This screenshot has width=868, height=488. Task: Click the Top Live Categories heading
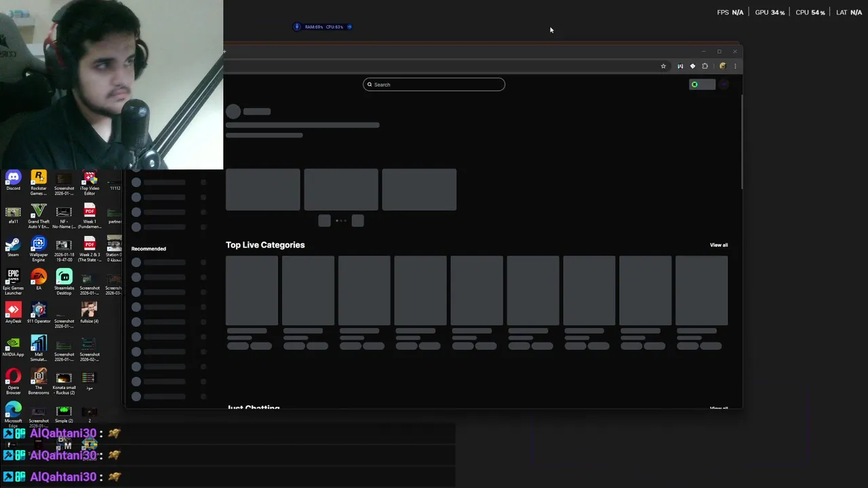265,245
